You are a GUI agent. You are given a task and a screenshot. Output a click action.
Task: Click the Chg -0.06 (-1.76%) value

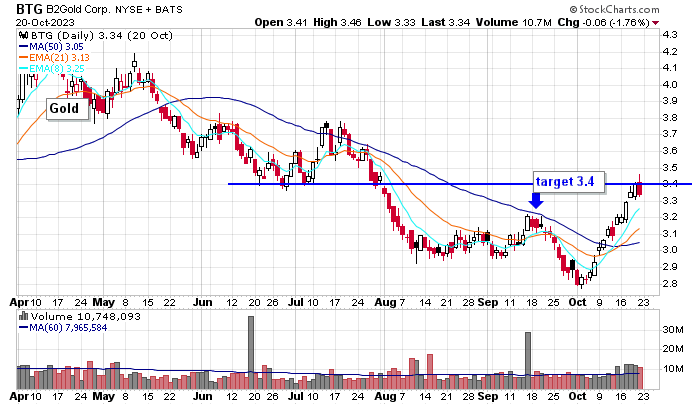[x=603, y=22]
